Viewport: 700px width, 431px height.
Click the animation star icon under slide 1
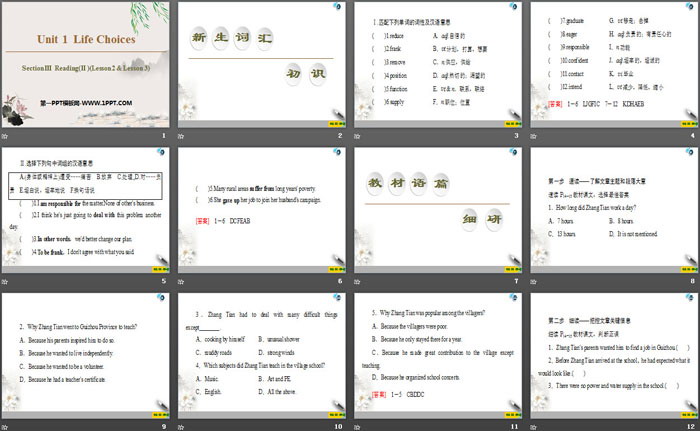tap(5, 136)
